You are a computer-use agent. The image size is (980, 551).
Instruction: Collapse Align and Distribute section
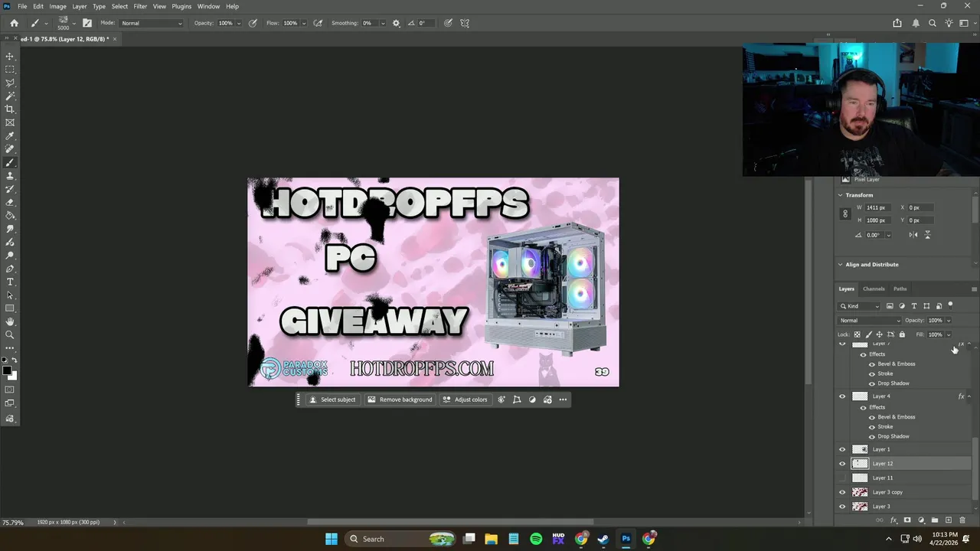click(x=840, y=265)
